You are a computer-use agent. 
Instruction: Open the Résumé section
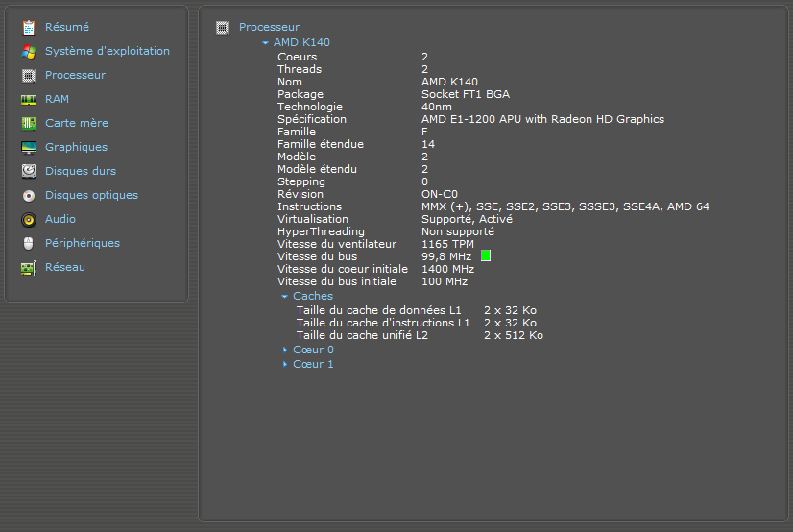click(67, 27)
